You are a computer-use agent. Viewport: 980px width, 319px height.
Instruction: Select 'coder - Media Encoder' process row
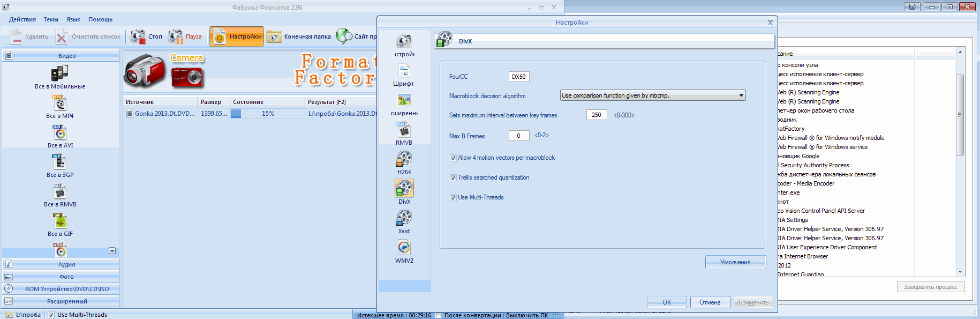click(806, 183)
